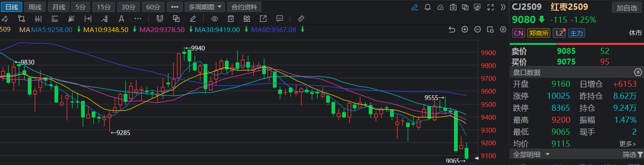Image resolution: width=644 pixels, height=165 pixels.
Task: Click the 9285 low price marker
Action: click(120, 133)
